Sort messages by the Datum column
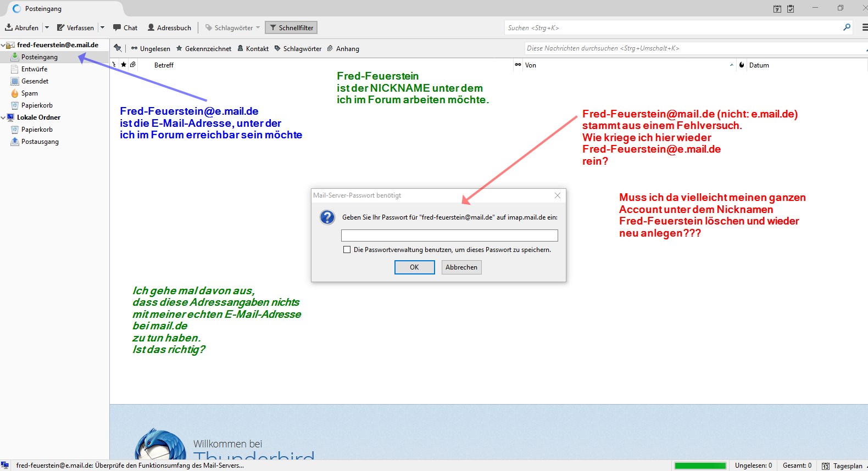The width and height of the screenshot is (868, 471). [808, 65]
